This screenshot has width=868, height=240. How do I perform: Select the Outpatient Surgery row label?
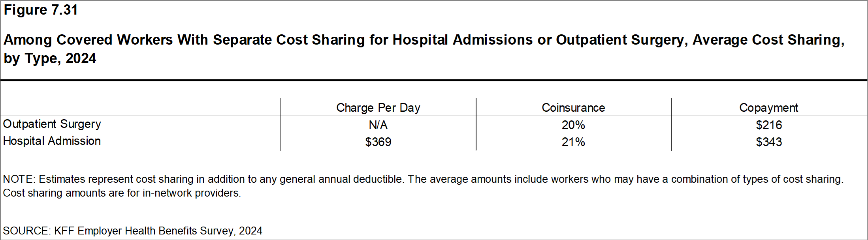click(52, 124)
